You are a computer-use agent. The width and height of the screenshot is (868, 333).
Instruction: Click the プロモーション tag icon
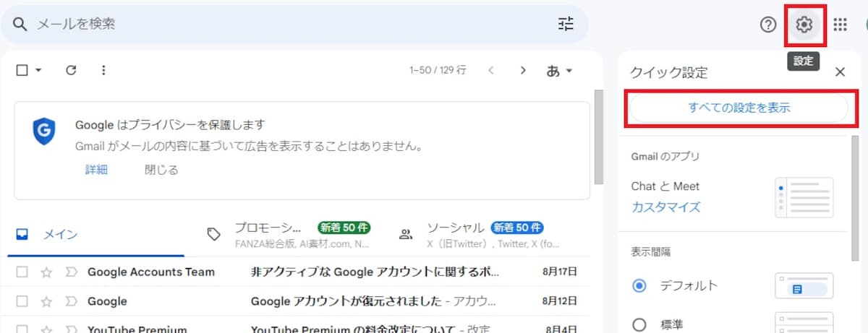[x=213, y=234]
